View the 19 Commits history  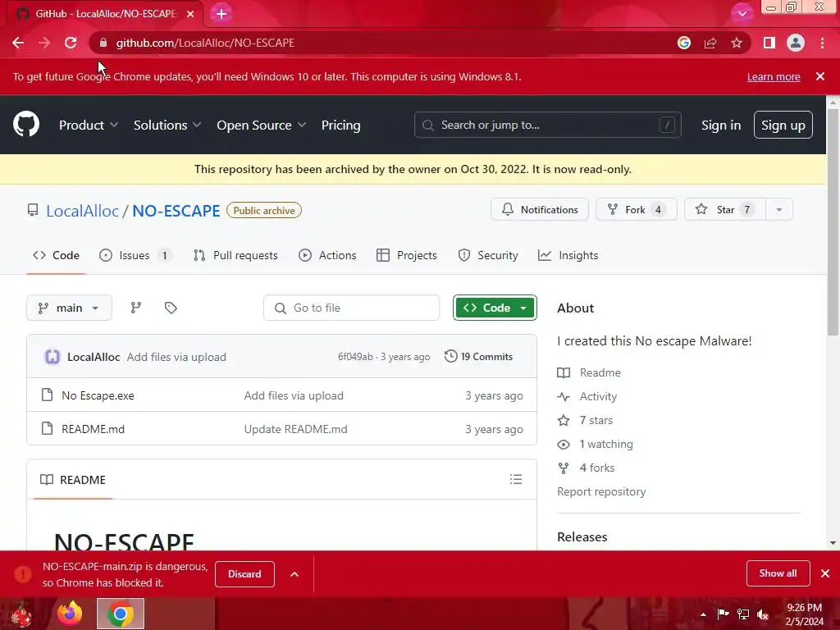click(478, 357)
